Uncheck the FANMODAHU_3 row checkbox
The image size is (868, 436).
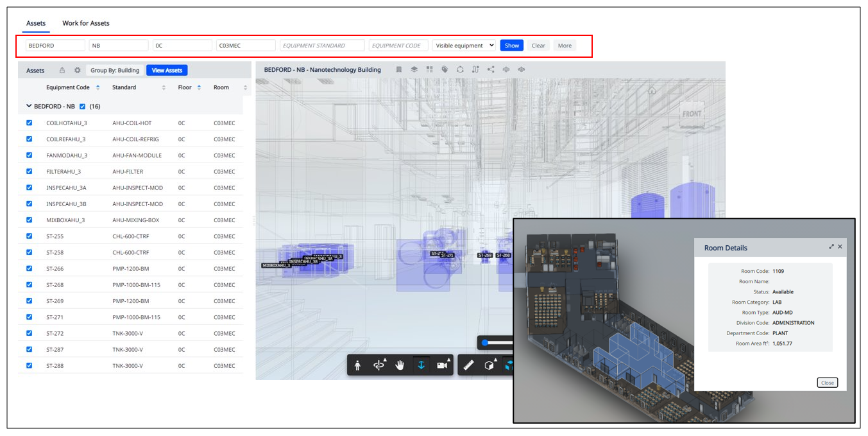pyautogui.click(x=29, y=155)
